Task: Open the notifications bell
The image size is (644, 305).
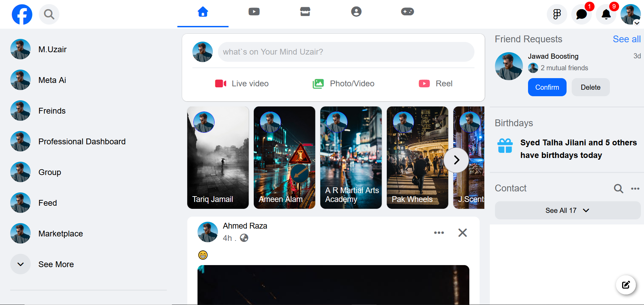Action: (x=606, y=14)
